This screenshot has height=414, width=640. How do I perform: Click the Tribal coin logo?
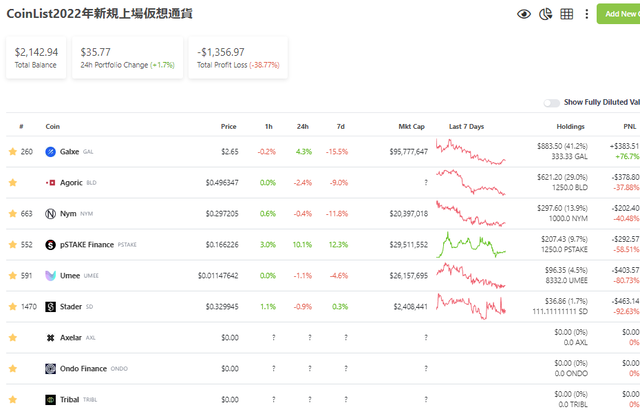click(x=50, y=400)
